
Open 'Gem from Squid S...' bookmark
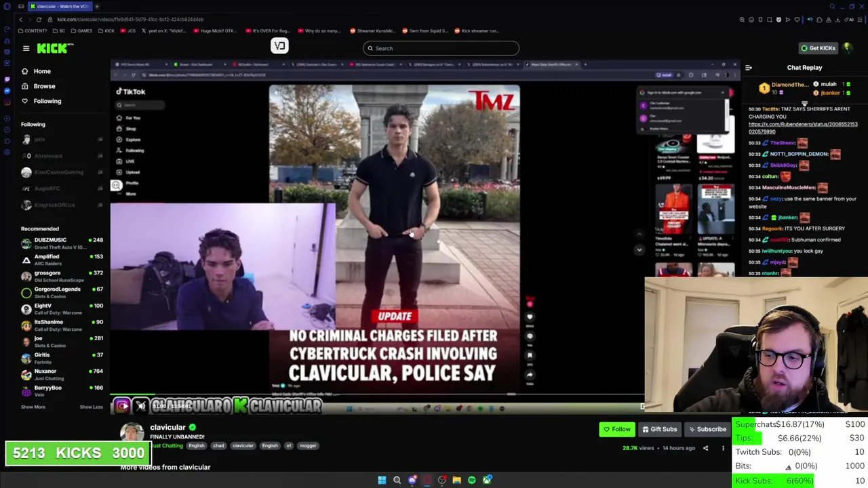click(x=425, y=30)
